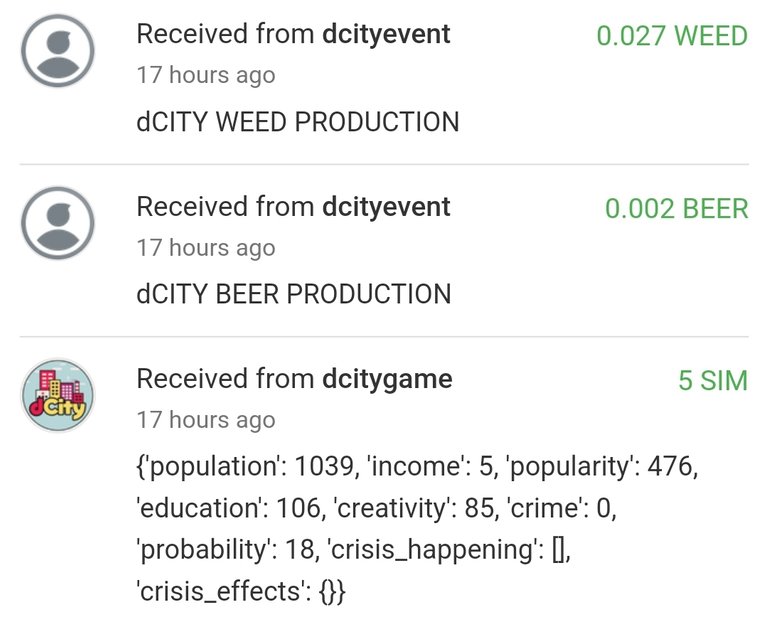Viewport: 768px width, 618px height.
Task: Click the 'crisis_effects' line in the memo
Action: [x=240, y=591]
